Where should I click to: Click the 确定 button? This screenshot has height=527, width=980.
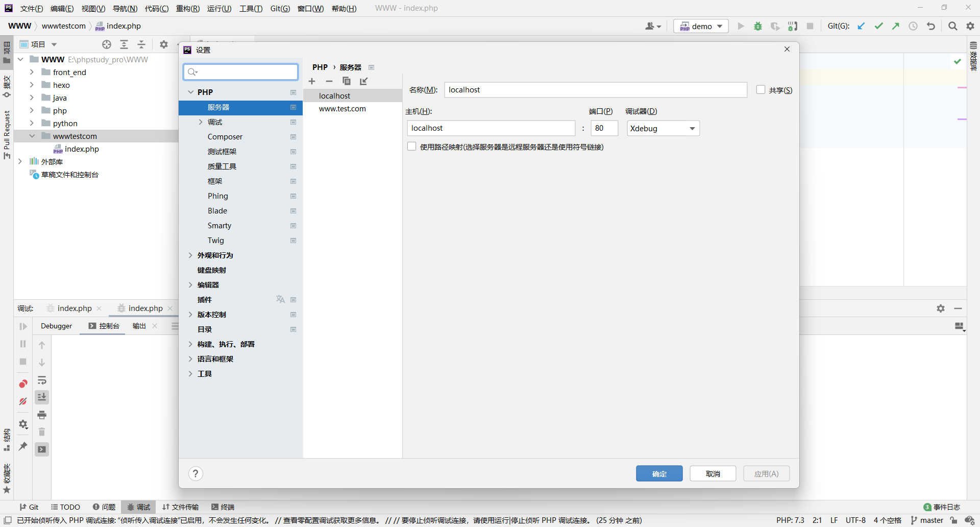659,473
